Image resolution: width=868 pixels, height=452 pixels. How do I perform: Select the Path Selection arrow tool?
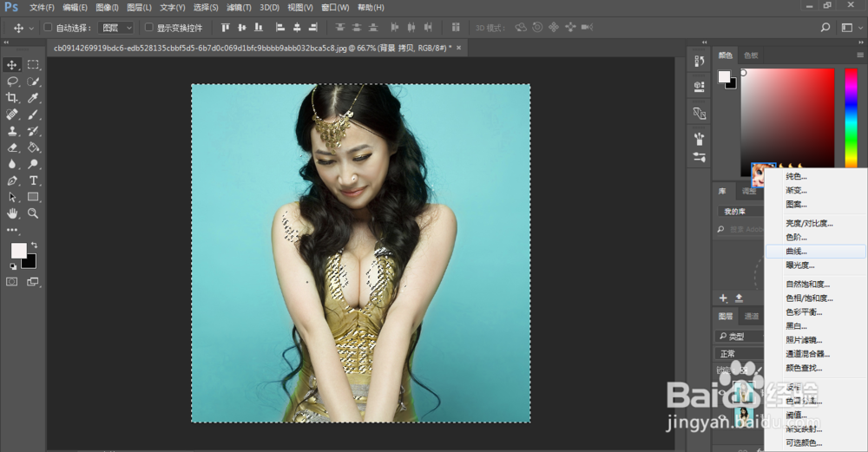click(11, 197)
